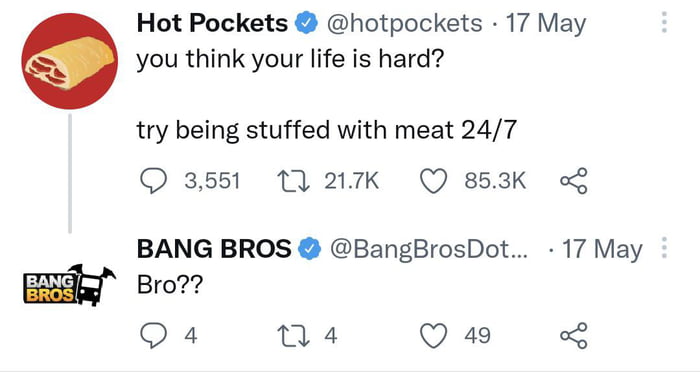Share the Hot Pockets tweet
This screenshot has width=700, height=377.
[574, 181]
